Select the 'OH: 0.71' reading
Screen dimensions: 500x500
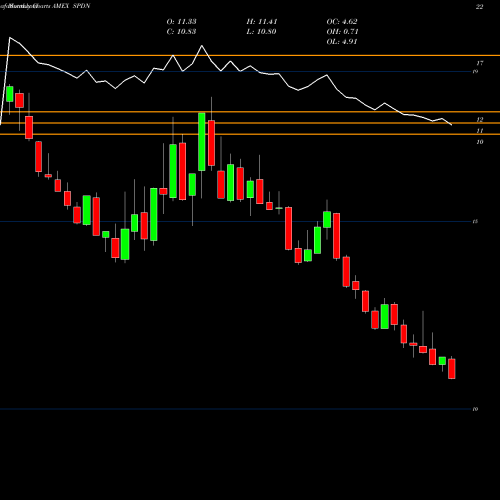coord(342,32)
